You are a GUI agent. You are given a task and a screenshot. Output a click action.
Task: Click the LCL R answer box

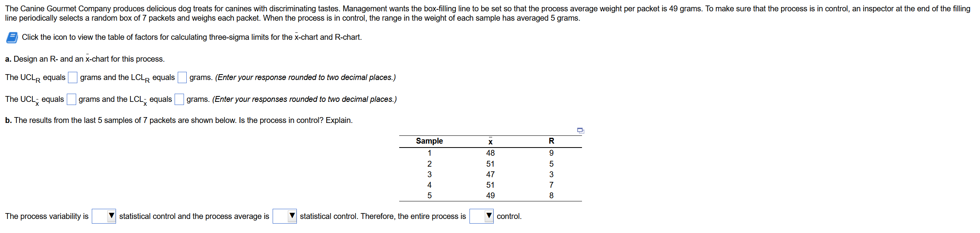182,76
